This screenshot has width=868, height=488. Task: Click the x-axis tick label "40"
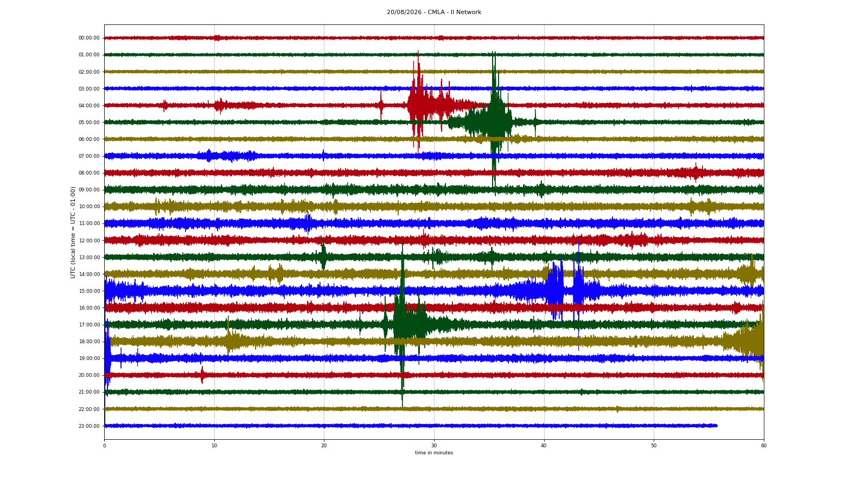[x=544, y=446]
